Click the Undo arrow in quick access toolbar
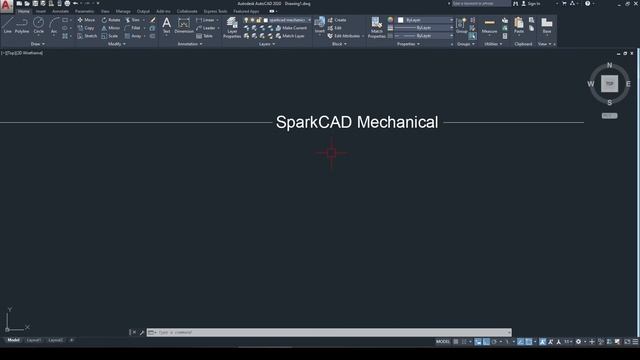 [75, 3]
